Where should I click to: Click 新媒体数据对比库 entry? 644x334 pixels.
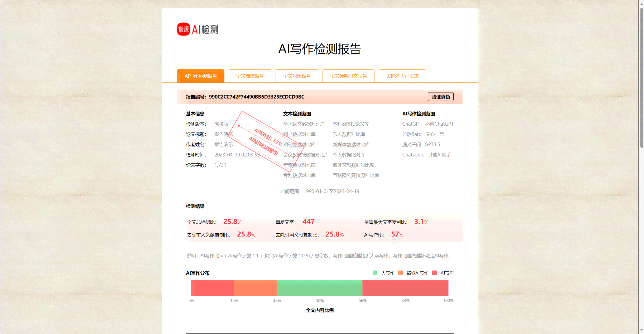click(351, 145)
